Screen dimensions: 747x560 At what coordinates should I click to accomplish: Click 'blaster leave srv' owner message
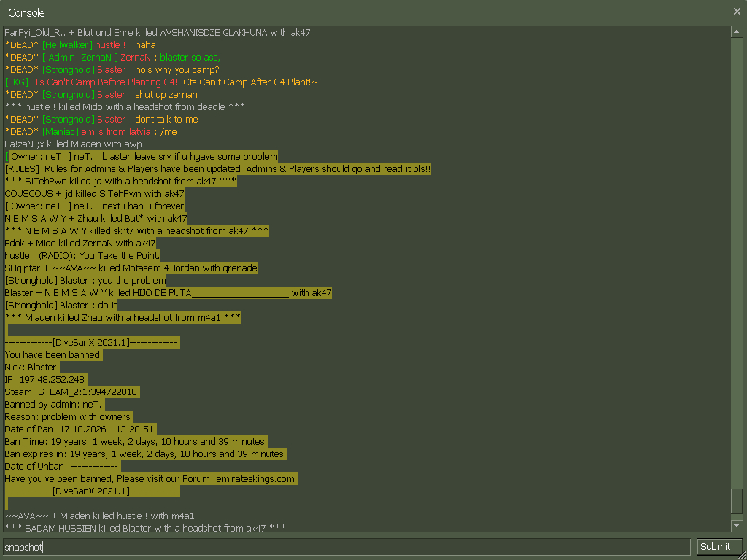[x=141, y=156]
